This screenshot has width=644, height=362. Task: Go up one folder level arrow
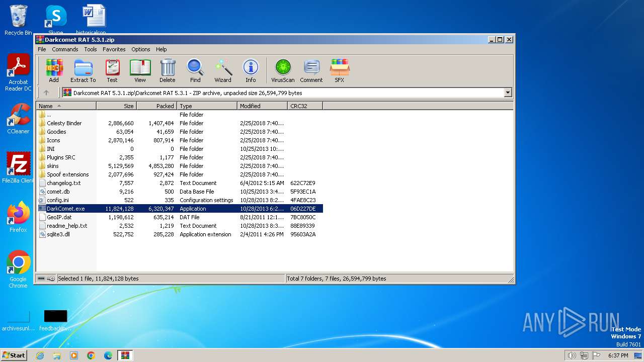click(x=46, y=93)
